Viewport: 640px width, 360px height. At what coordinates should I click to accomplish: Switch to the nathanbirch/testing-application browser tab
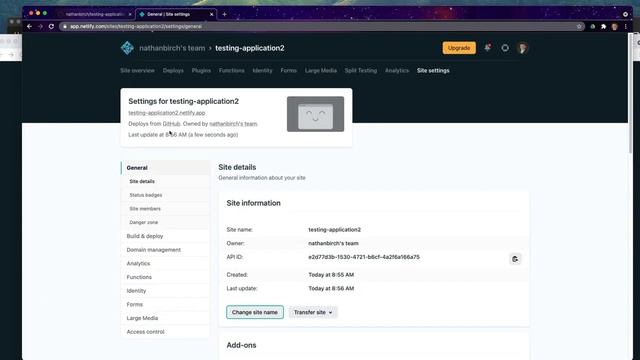pos(95,14)
